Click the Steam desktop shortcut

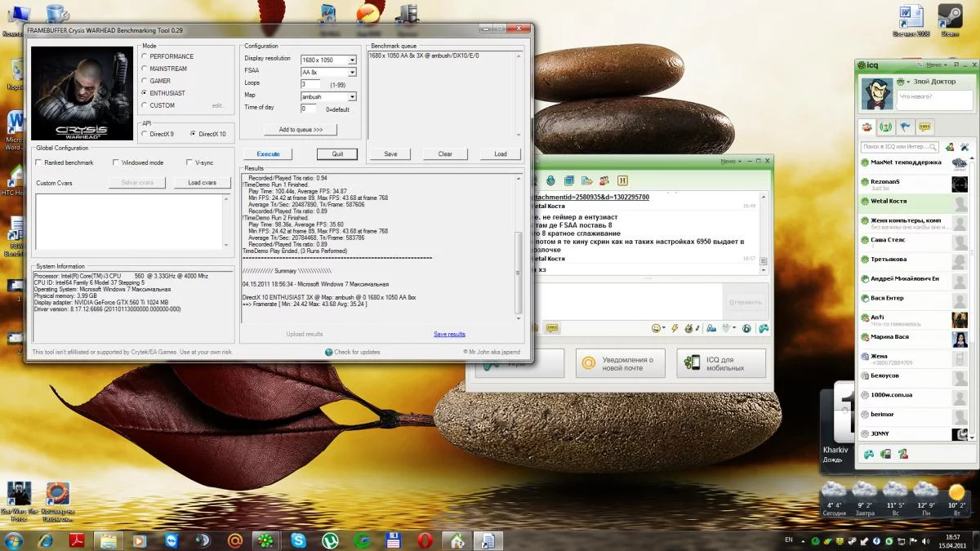(x=949, y=18)
